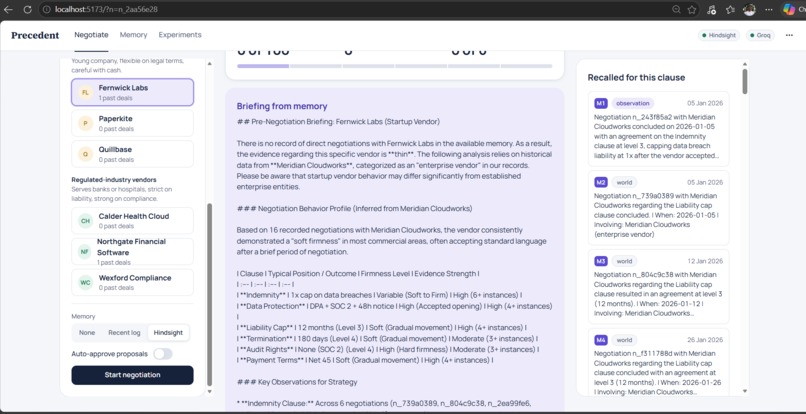Viewport: 806px width, 414px height.
Task: Select Recent log memory mode
Action: 124,333
